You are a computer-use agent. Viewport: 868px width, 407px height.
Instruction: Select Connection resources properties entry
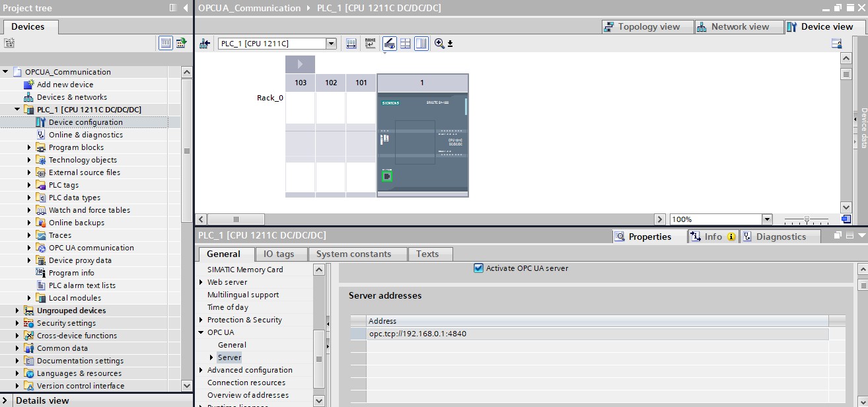(x=246, y=383)
